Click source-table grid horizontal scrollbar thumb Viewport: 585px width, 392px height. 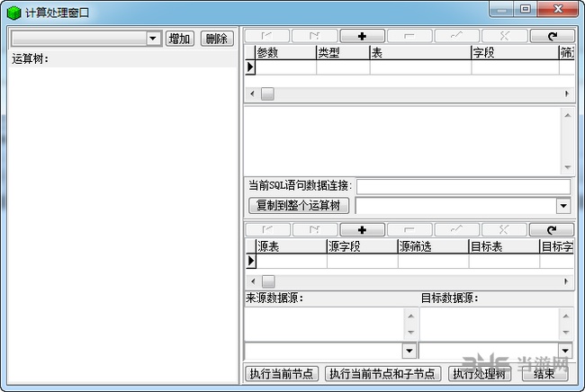268,281
